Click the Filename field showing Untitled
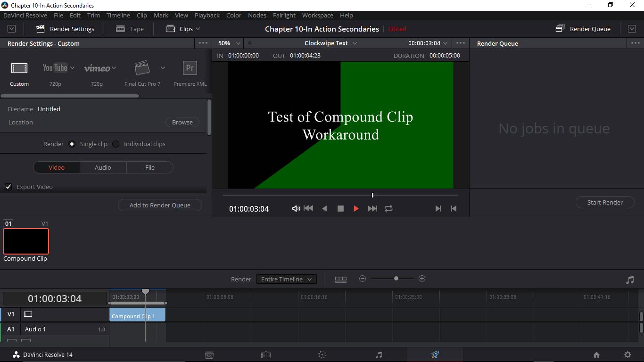 (49, 109)
